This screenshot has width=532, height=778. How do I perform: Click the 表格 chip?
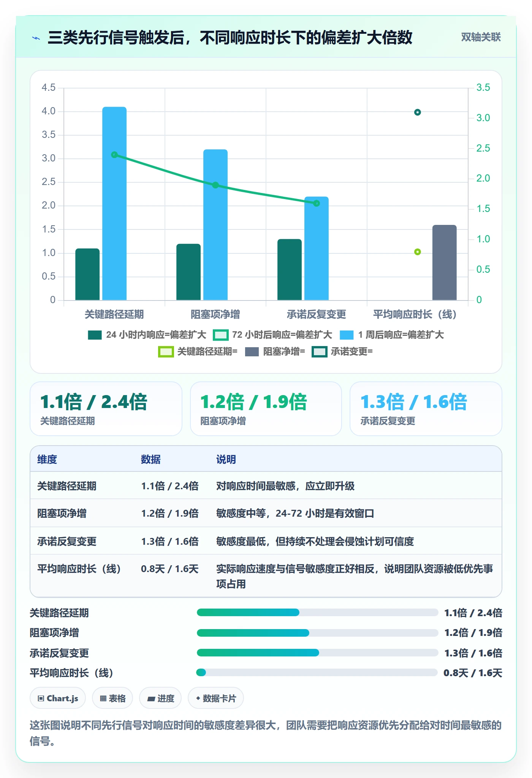pos(112,698)
